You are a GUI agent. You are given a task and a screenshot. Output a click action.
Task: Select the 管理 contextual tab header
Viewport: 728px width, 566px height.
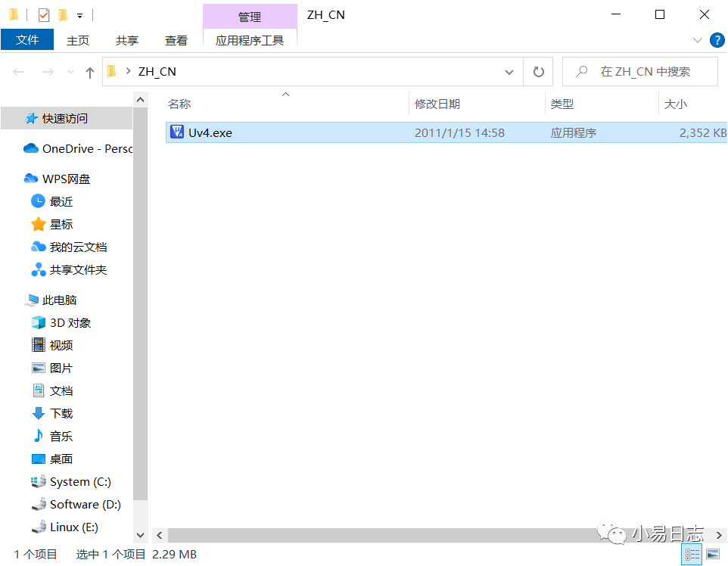pyautogui.click(x=250, y=17)
